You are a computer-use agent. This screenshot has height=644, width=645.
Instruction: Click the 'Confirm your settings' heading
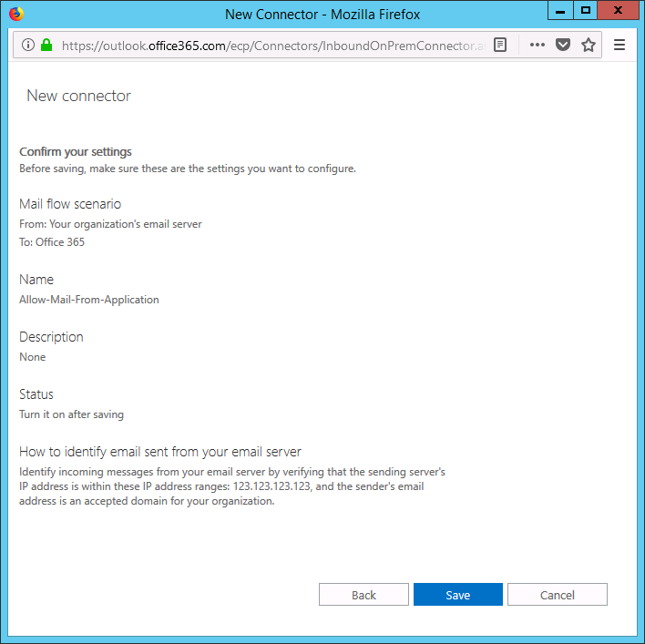pyautogui.click(x=76, y=152)
